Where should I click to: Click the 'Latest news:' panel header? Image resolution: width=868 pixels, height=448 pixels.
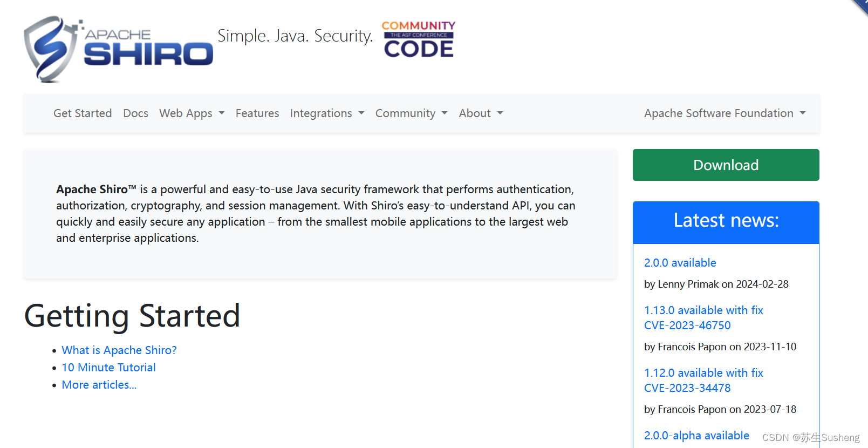click(x=726, y=222)
